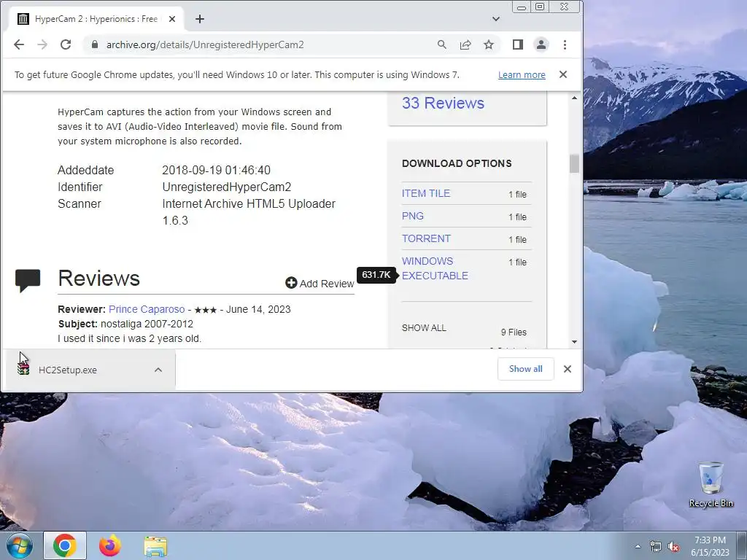This screenshot has height=560, width=747.
Task: Open reviewer Prince Caparoso's profile
Action: coord(147,309)
